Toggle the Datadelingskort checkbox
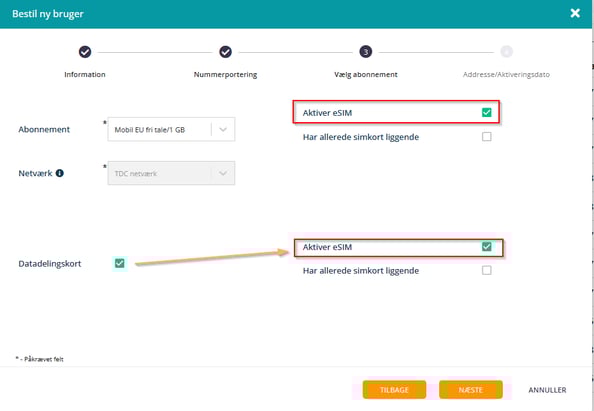Viewport: 594px width, 411px height. click(120, 263)
